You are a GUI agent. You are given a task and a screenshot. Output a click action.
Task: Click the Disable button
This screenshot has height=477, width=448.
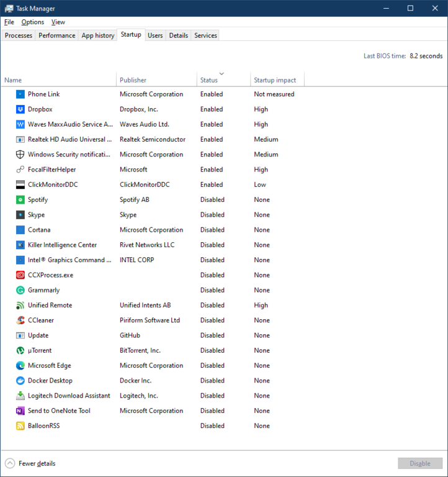420,463
